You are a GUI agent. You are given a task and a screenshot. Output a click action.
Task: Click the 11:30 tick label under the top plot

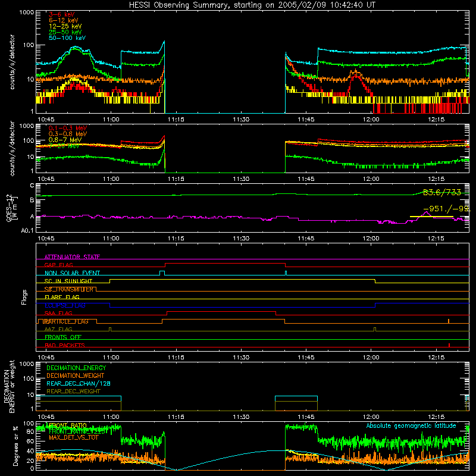coord(241,120)
